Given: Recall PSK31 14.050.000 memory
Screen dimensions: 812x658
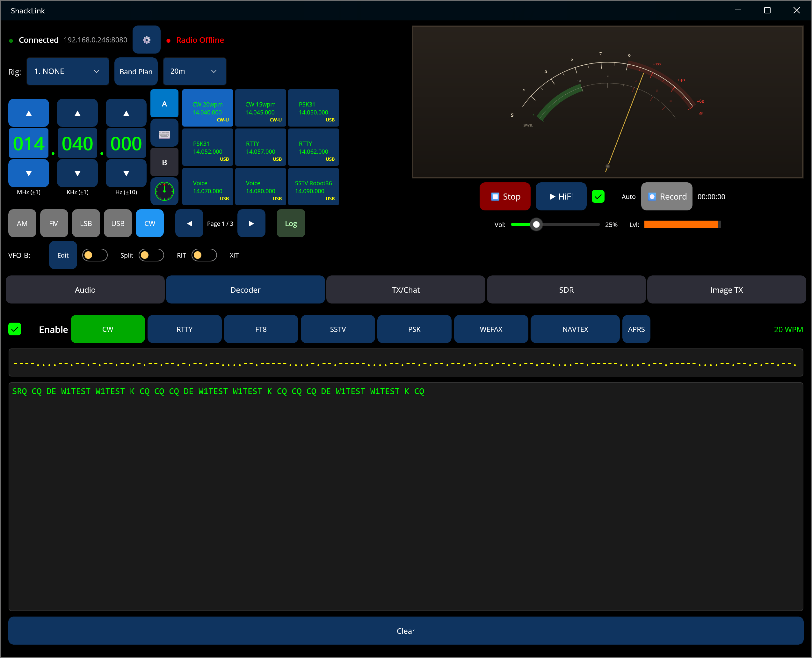Looking at the screenshot, I should click(x=313, y=108).
